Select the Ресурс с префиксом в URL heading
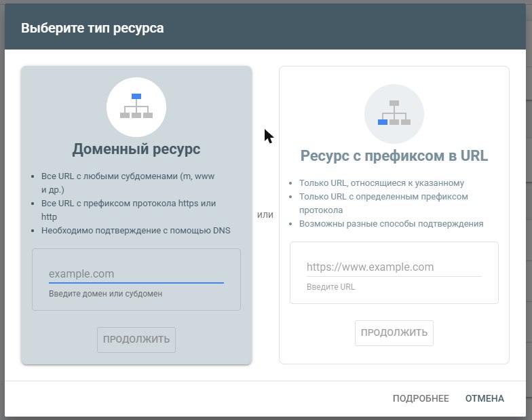 [394, 156]
